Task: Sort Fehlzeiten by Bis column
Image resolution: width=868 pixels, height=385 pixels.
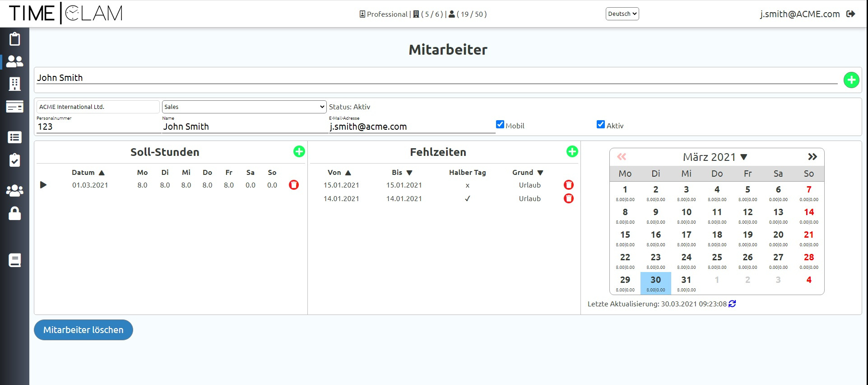Action: point(402,173)
